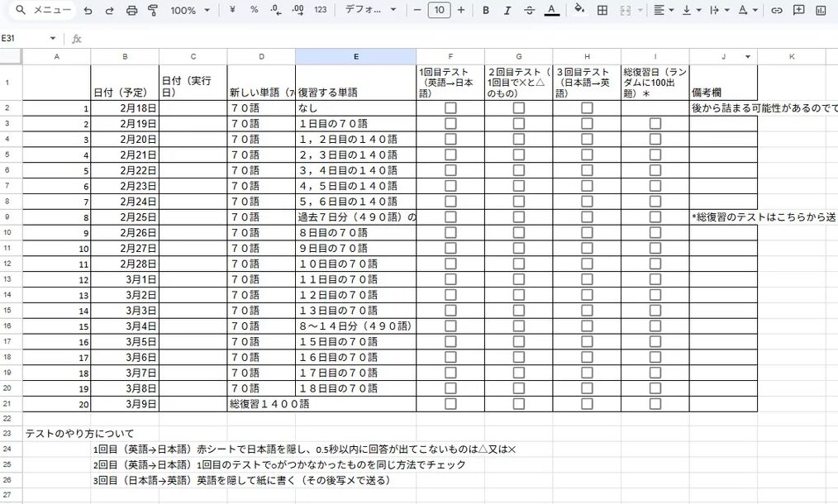This screenshot has height=504, width=838.
Task: Increase font size with plus
Action: pyautogui.click(x=461, y=10)
